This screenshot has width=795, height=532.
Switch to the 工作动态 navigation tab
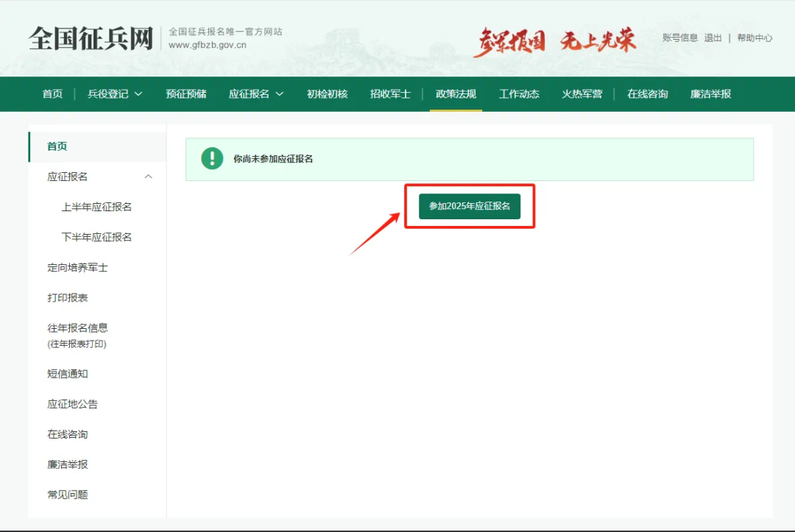tap(518, 94)
